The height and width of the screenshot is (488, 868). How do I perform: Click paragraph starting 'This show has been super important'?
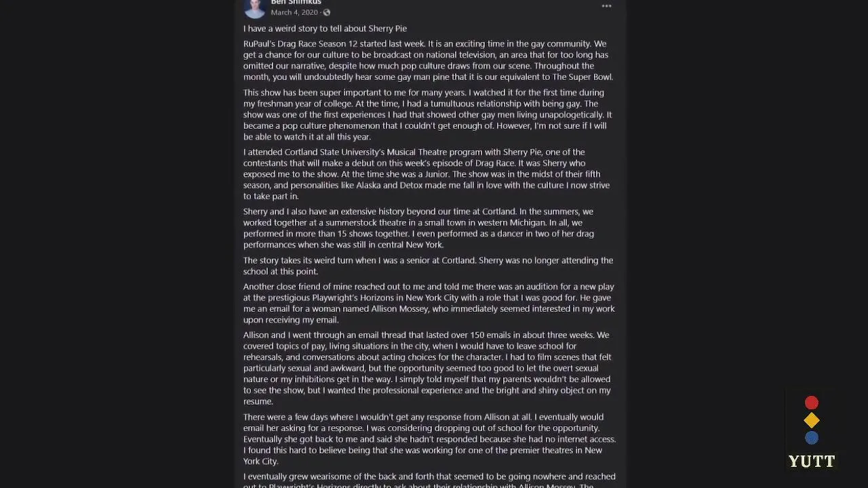click(x=427, y=115)
